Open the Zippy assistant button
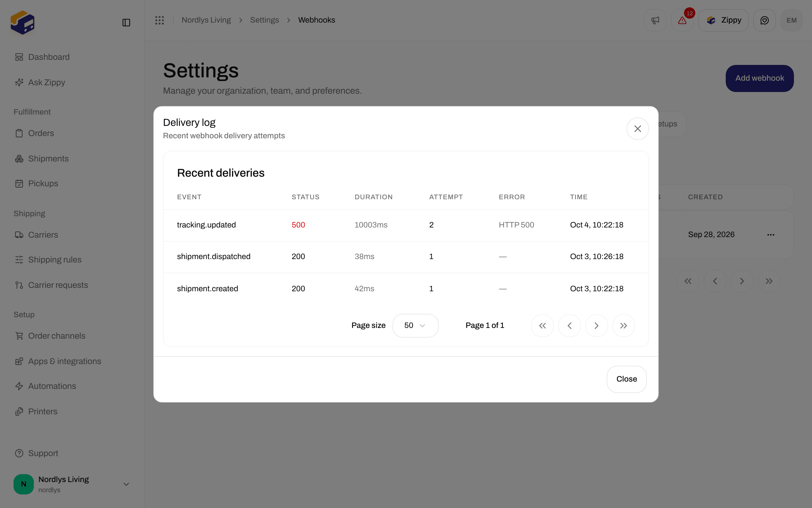This screenshot has width=812, height=508. click(x=723, y=20)
